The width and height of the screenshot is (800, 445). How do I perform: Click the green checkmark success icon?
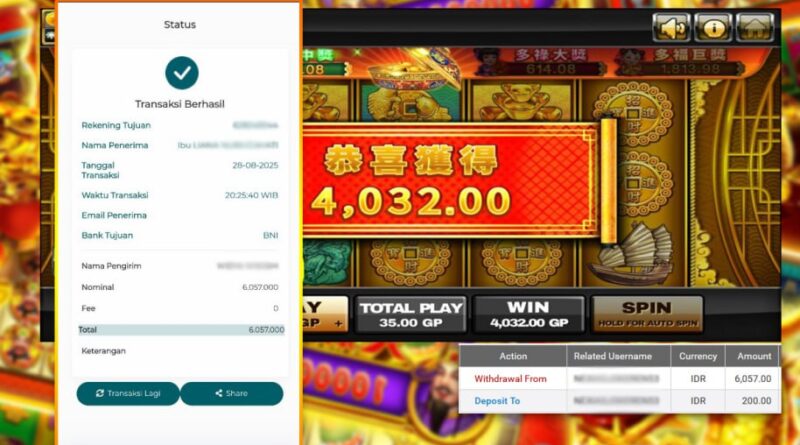coord(182,73)
